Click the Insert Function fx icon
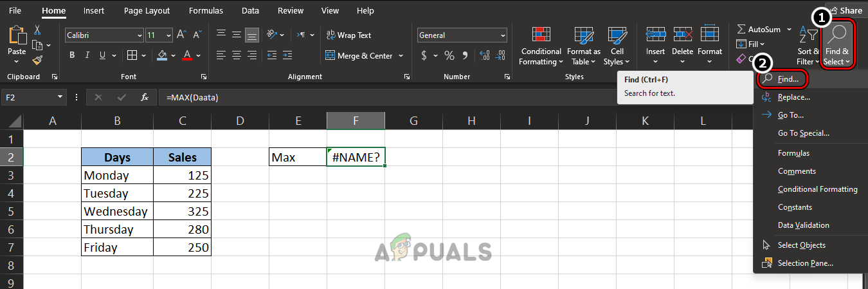 (x=145, y=97)
